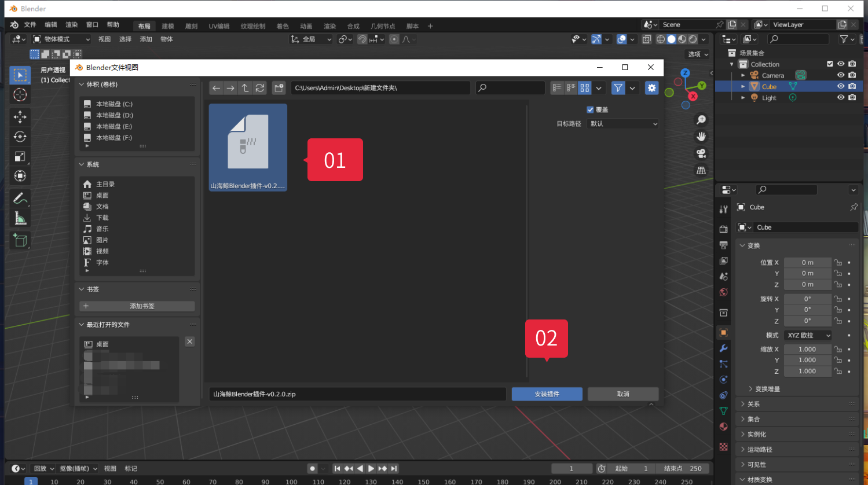The image size is (868, 485).
Task: Open the 目标路径 默认 dropdown
Action: pos(622,124)
